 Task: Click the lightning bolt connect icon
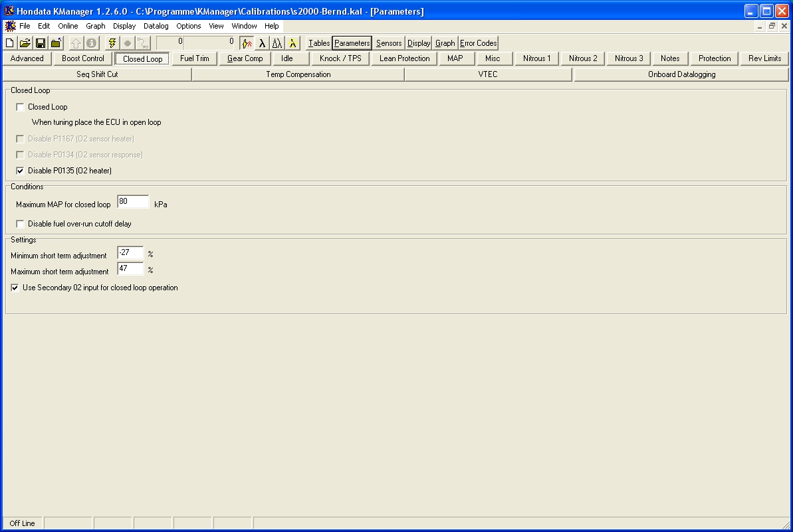(x=112, y=43)
